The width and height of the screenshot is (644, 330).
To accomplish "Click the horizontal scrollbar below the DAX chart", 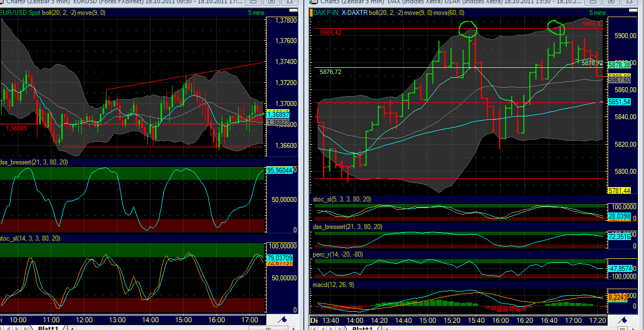I will (x=496, y=329).
